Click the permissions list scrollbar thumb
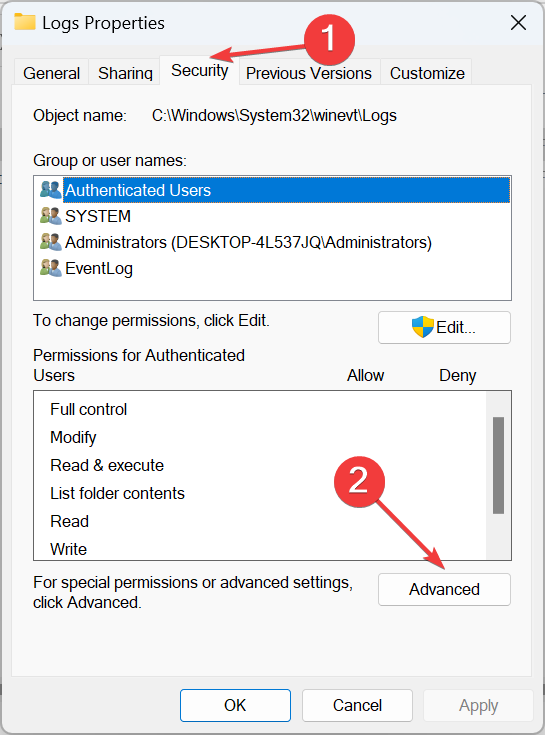The image size is (545, 735). tap(499, 465)
